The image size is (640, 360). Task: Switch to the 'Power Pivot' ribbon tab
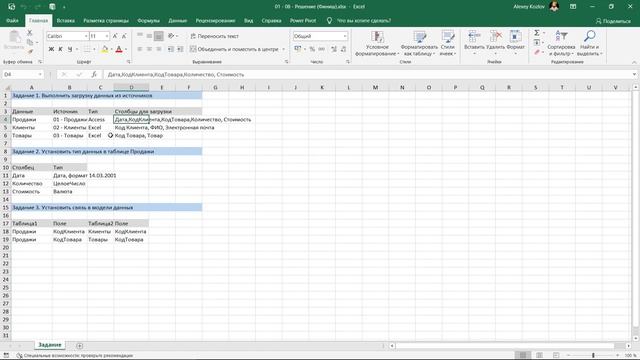[303, 20]
